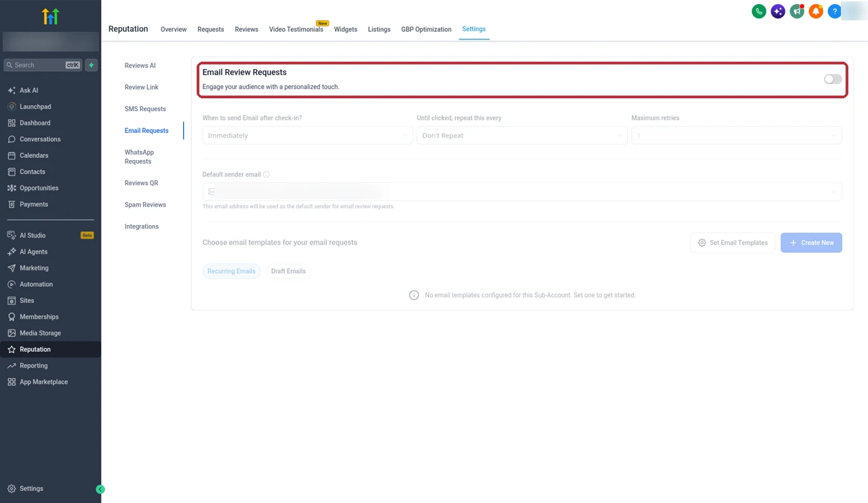Click the Launchpad icon in sidebar
This screenshot has width=868, height=503.
pyautogui.click(x=12, y=106)
